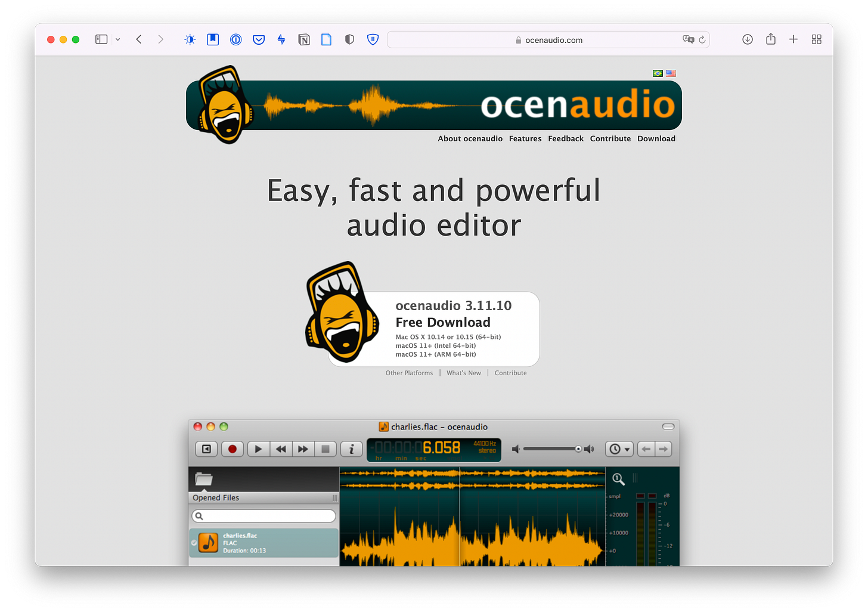Open the 1Password extension icon
868x612 pixels.
(236, 39)
